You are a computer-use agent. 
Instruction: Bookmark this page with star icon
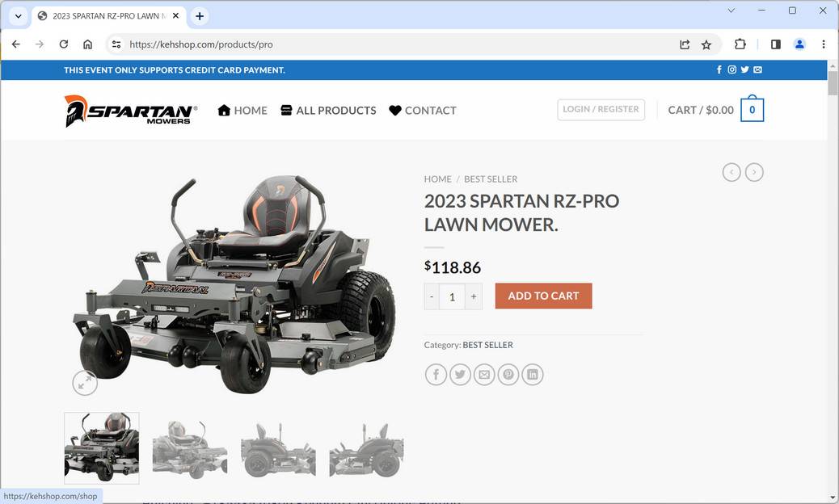tap(706, 44)
